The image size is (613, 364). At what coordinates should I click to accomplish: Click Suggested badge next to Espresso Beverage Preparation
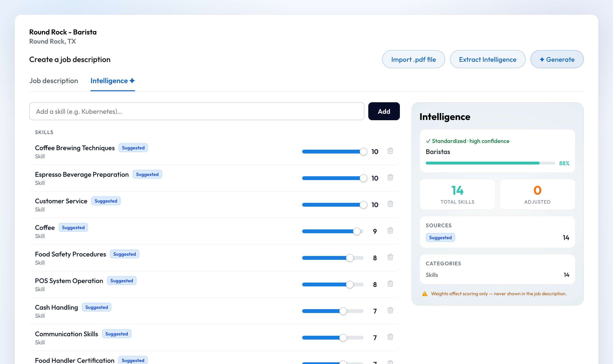click(147, 174)
